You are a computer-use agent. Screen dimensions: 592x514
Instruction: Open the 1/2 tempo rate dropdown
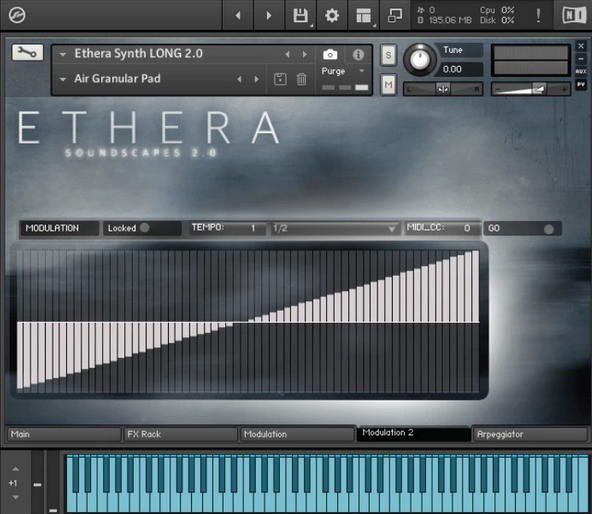335,228
